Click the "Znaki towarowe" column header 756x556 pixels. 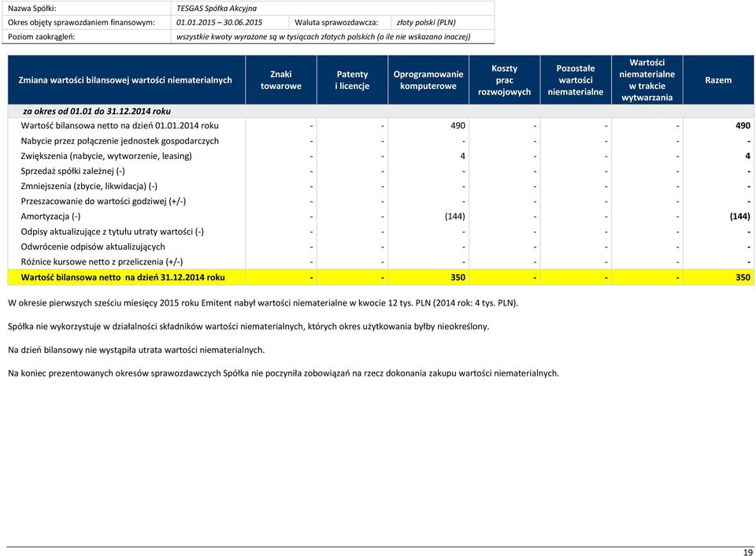coord(281,80)
